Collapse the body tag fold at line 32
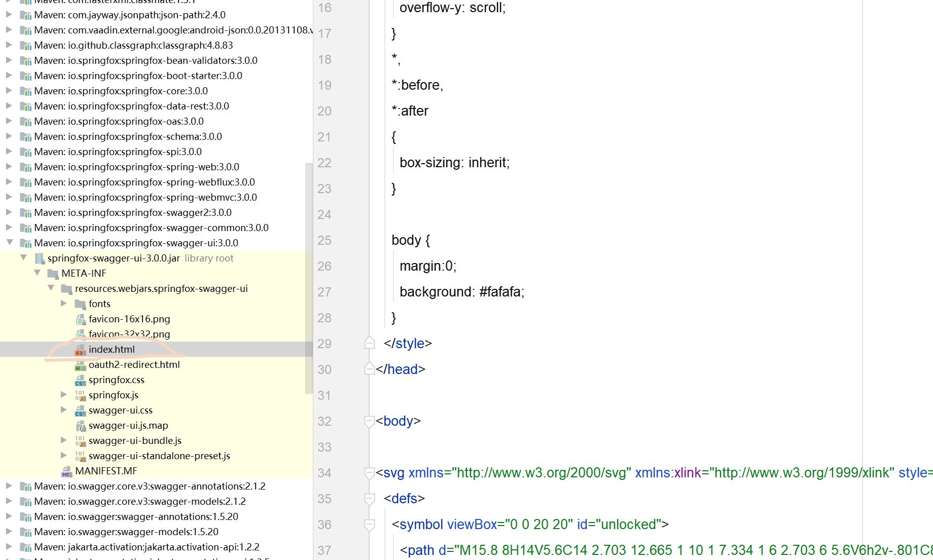This screenshot has height=560, width=933. coord(370,421)
